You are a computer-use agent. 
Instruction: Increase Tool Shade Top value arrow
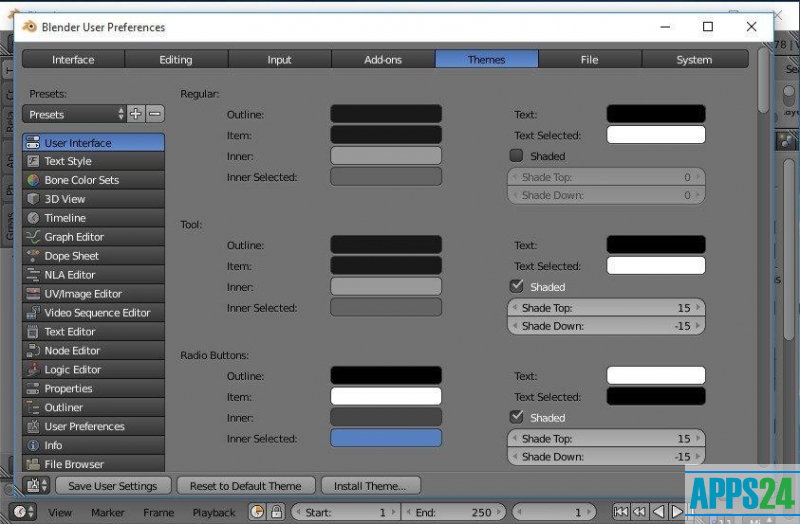point(698,308)
